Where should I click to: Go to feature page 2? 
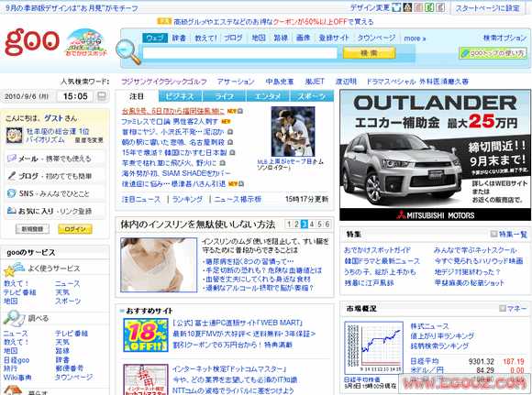coord(296,225)
